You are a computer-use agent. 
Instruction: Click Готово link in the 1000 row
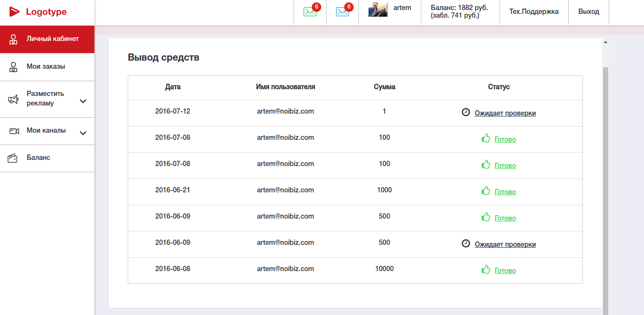tap(505, 192)
